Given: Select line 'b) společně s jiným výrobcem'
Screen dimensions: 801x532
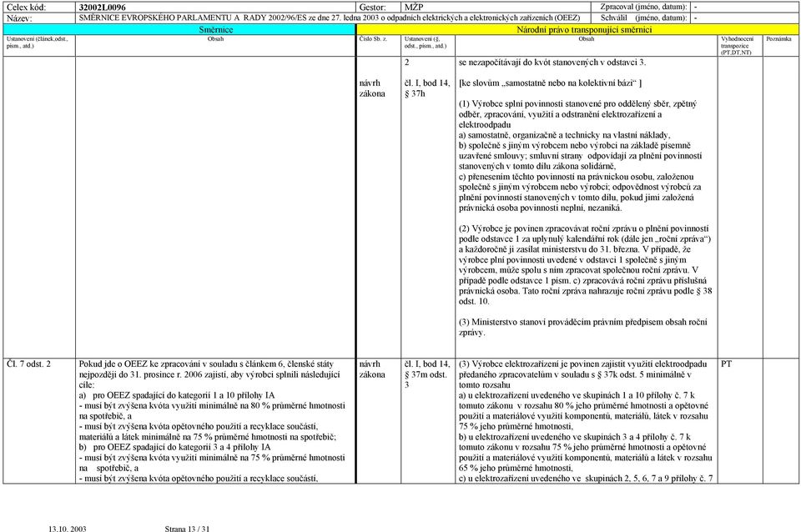Looking at the screenshot, I should pyautogui.click(x=581, y=156).
